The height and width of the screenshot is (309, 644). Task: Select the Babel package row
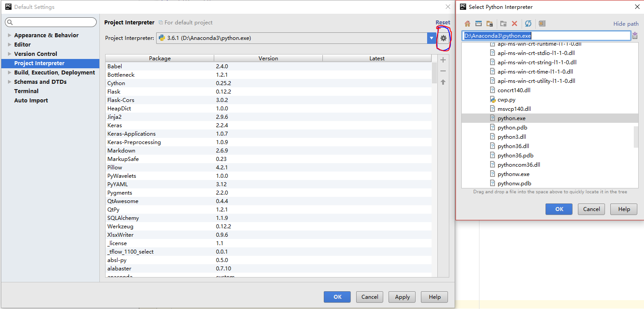pos(268,66)
